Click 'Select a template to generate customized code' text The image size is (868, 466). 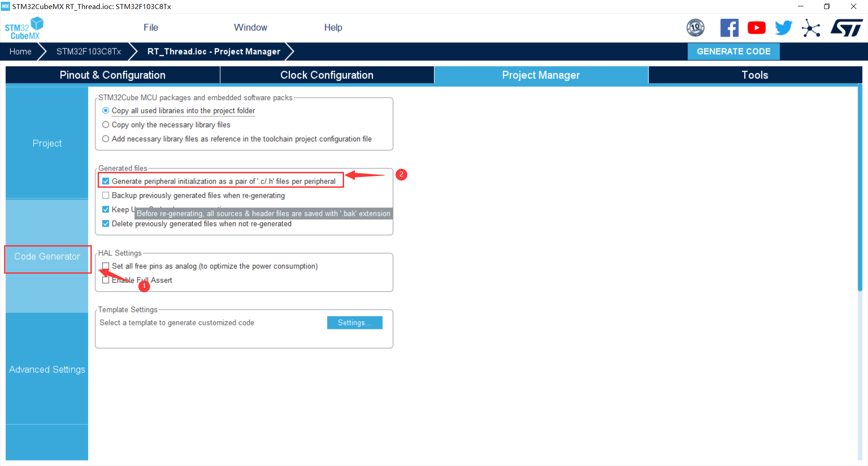click(177, 323)
